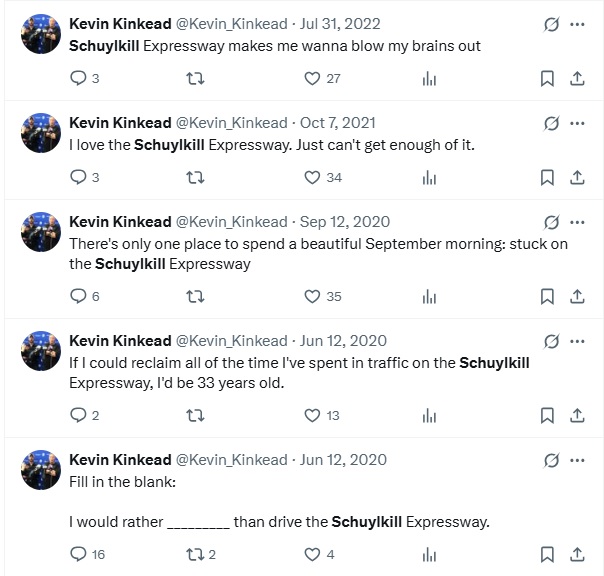
Task: Share the 'Just can't get enough' tweet
Action: 577,177
